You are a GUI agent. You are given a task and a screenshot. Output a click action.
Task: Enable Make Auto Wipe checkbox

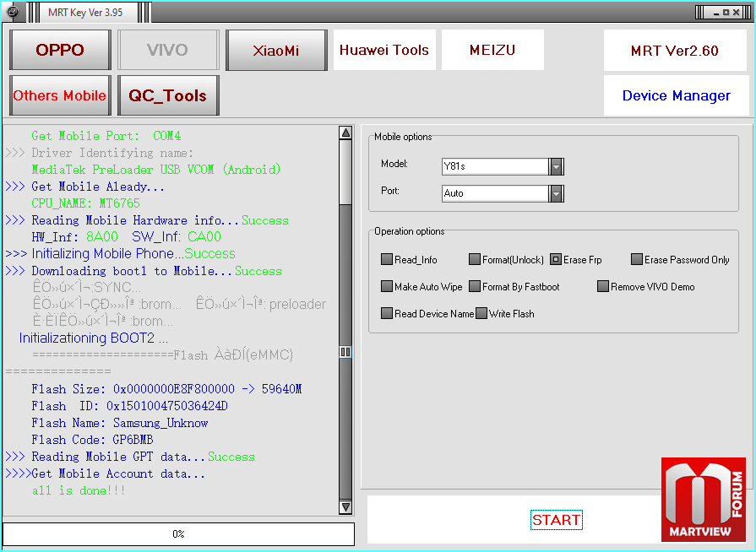pos(387,286)
